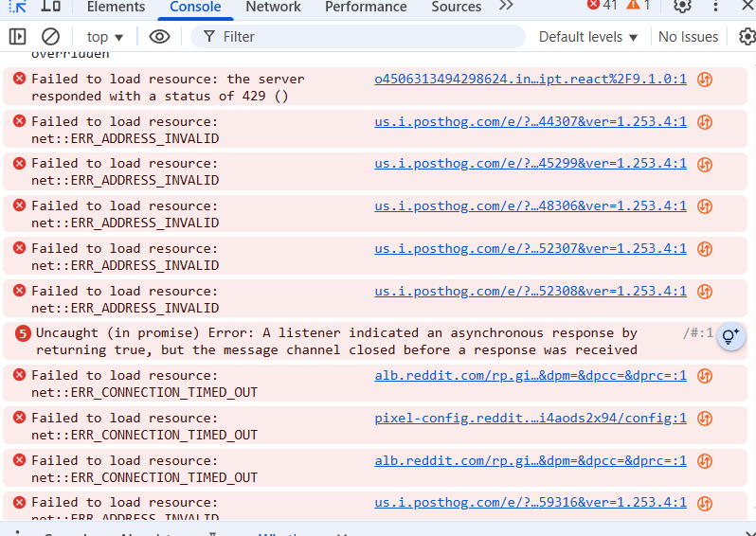Image resolution: width=756 pixels, height=536 pixels.
Task: Open the Performance tab
Action: [x=366, y=7]
